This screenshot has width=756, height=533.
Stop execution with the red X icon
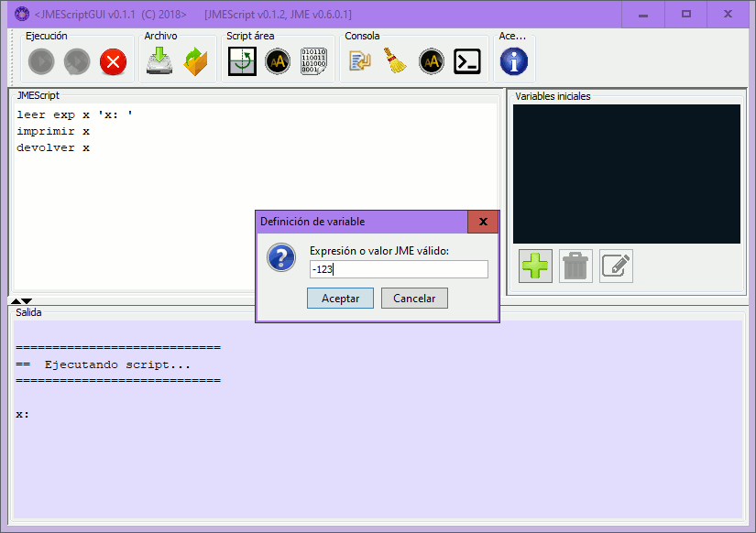113,61
